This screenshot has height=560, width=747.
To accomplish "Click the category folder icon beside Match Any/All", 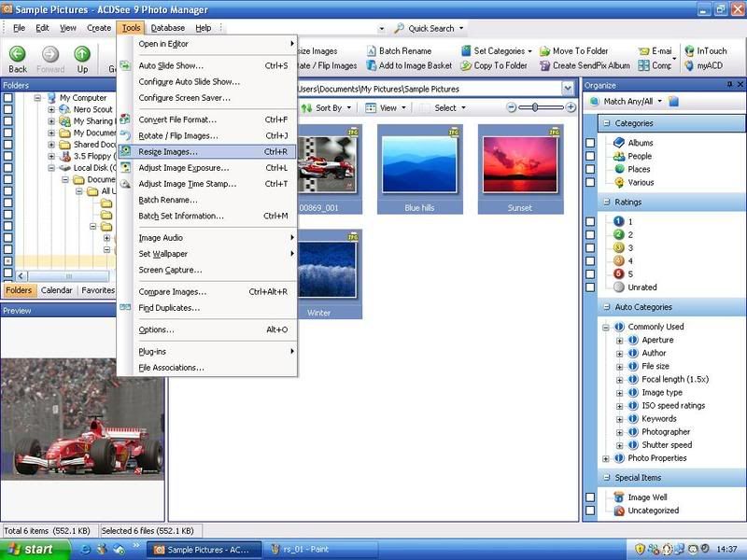I will (x=673, y=102).
